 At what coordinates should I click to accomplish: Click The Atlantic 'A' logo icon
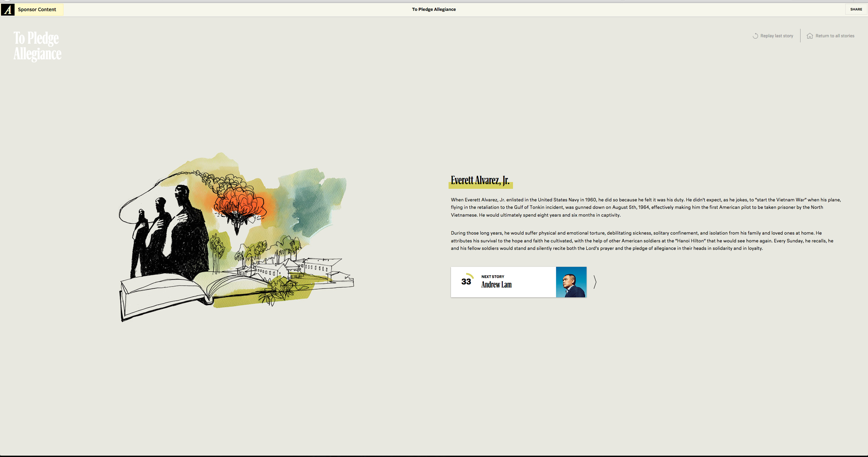[8, 9]
